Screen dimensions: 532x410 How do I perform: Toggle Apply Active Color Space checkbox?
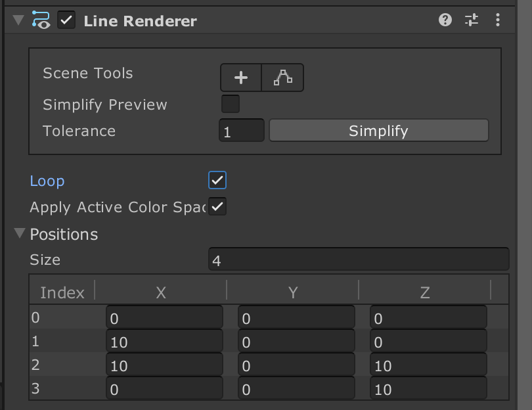pos(217,206)
